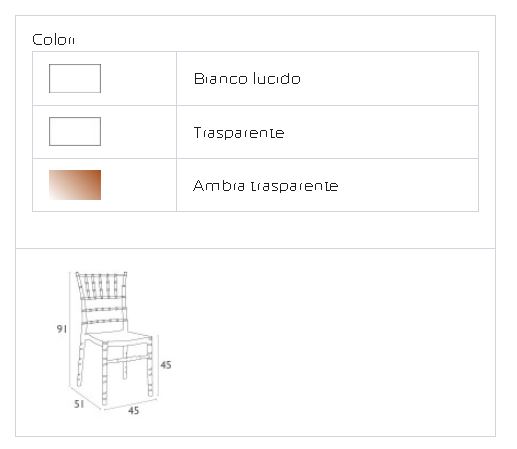This screenshot has height=449, width=517.
Task: Click the Colori heading
Action: tap(53, 40)
